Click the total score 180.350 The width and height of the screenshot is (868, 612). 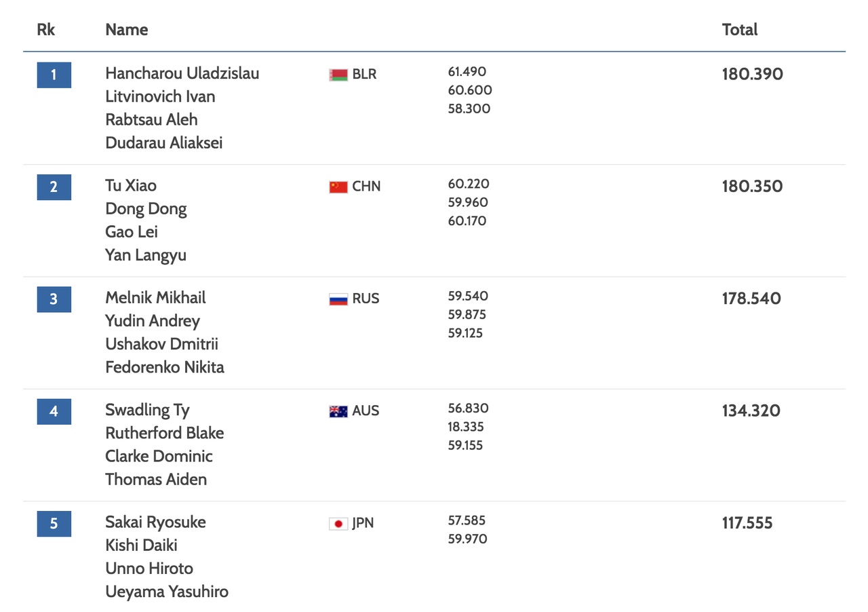tap(752, 187)
